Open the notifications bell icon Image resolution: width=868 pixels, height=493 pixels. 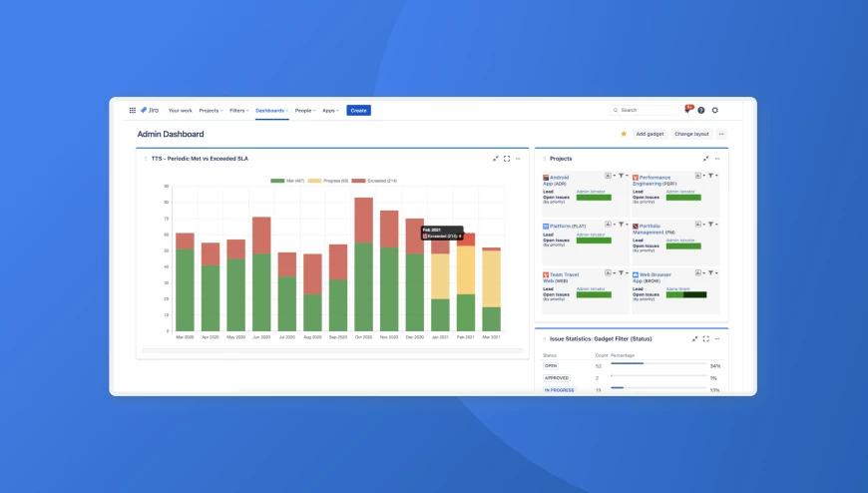(x=687, y=110)
